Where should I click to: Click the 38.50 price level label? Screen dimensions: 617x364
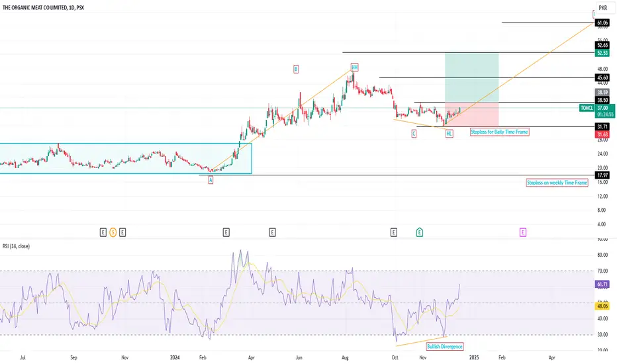pos(602,100)
